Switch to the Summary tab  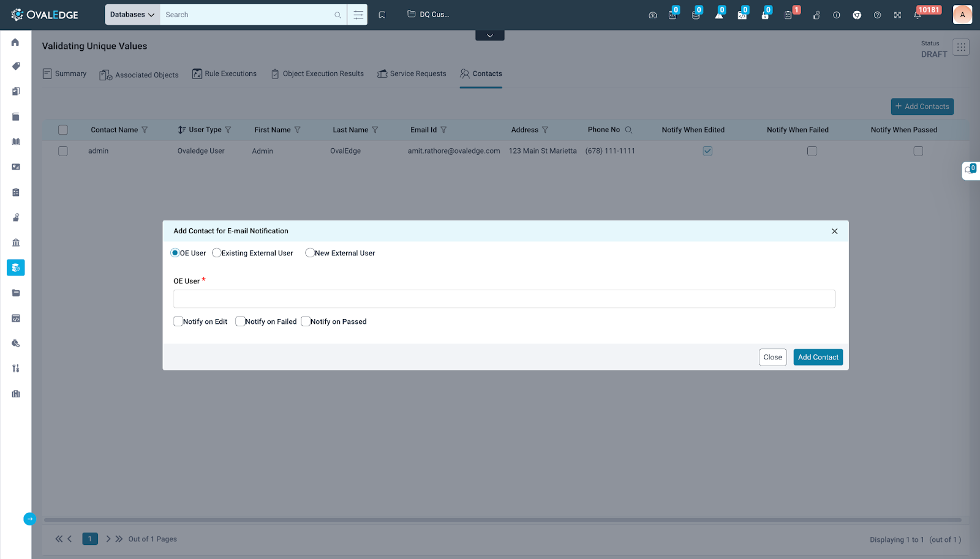coord(65,74)
